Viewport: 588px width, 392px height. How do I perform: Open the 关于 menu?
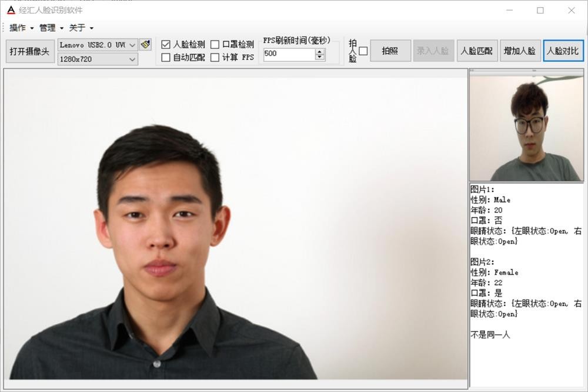tap(81, 28)
